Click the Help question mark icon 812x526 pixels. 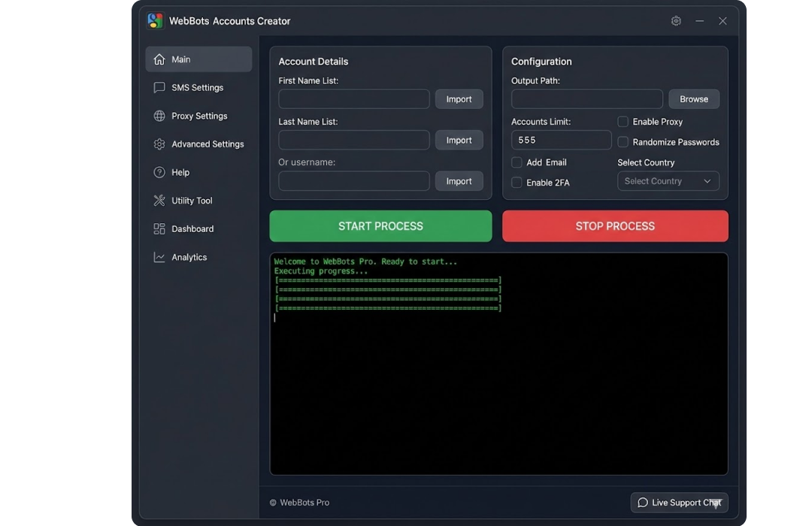[x=159, y=172]
